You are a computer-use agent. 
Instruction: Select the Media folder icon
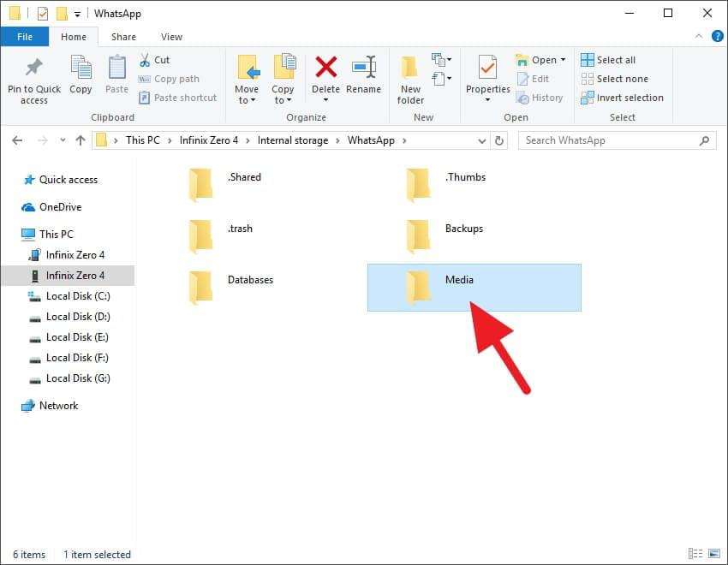point(418,288)
